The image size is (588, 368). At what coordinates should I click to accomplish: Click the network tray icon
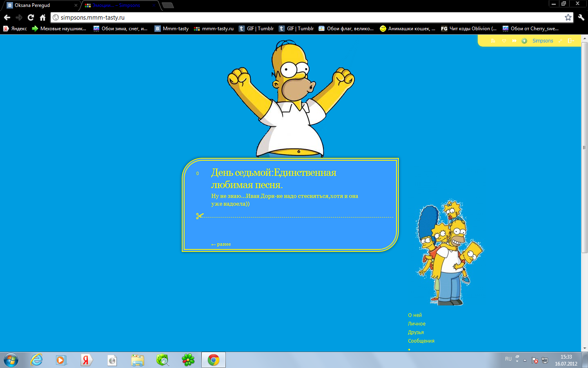(544, 360)
